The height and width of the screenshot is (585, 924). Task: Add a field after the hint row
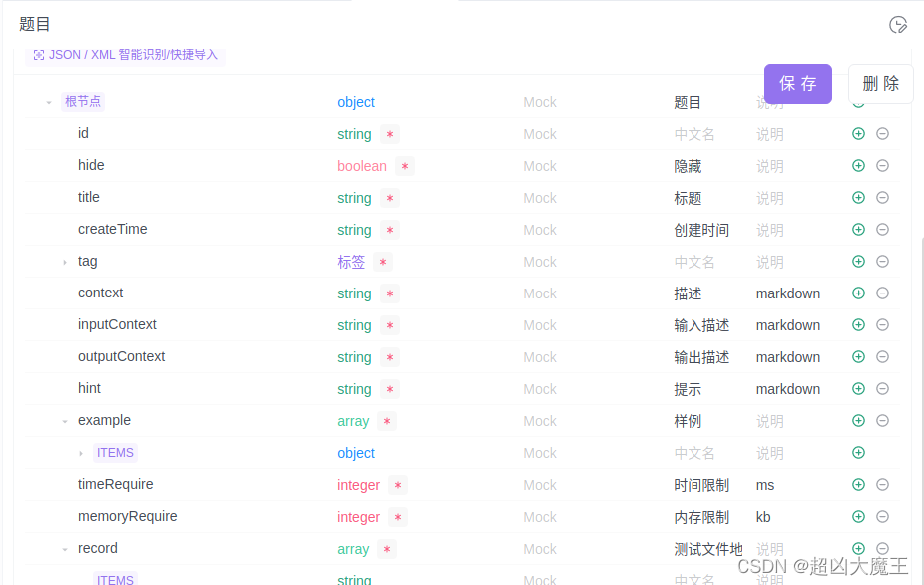coord(858,388)
